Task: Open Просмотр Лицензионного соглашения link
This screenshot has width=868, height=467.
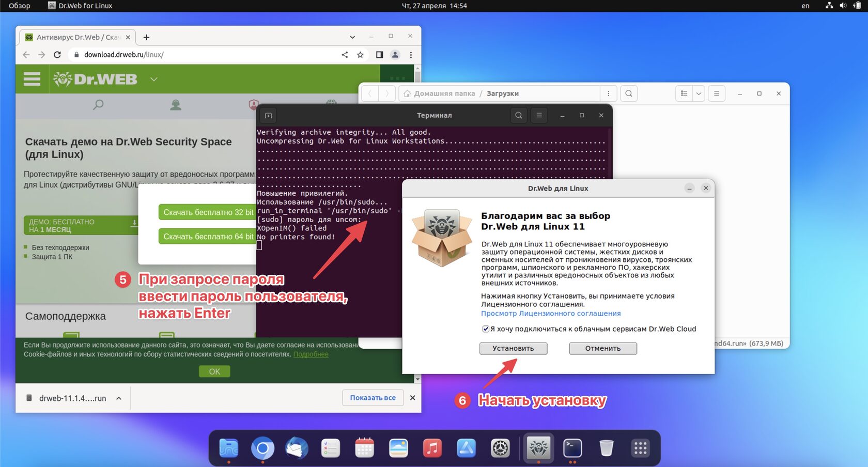Action: point(551,314)
